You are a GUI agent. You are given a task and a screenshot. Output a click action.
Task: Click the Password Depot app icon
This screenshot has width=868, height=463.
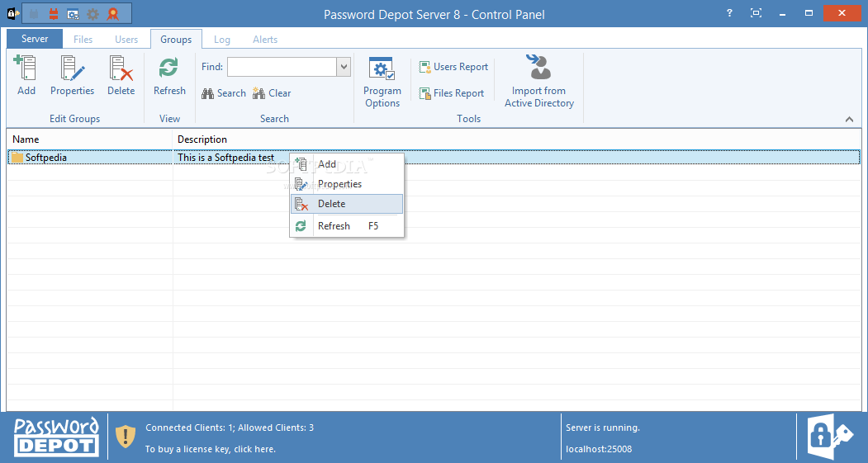point(12,13)
